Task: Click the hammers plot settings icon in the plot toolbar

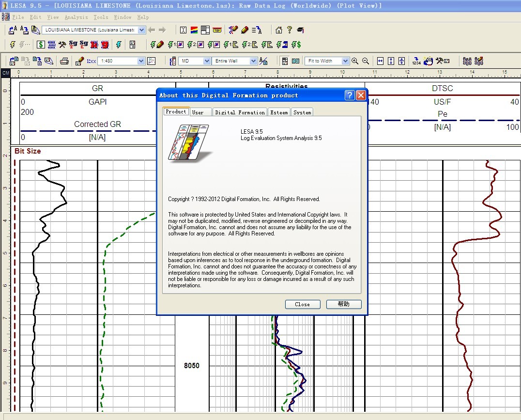Action: coord(443,61)
